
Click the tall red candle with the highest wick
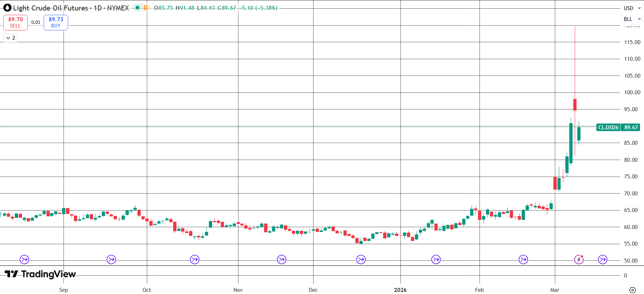pos(575,104)
